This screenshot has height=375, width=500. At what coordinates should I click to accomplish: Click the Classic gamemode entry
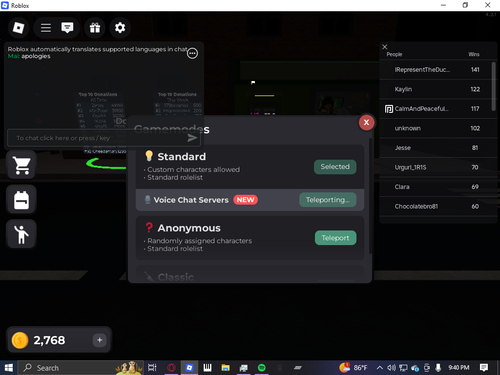250,275
